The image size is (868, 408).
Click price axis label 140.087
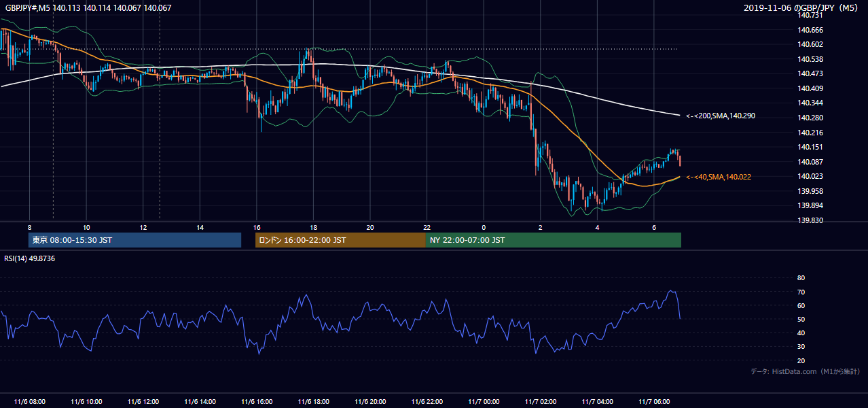pos(811,162)
